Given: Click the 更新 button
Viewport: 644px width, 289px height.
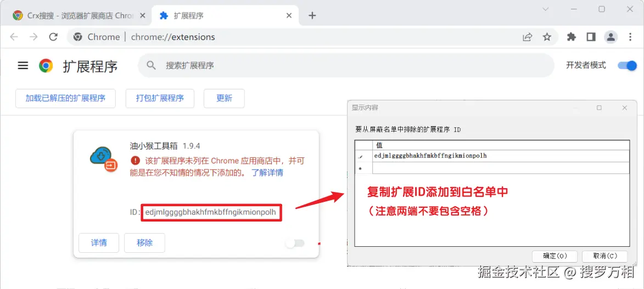Looking at the screenshot, I should 224,98.
